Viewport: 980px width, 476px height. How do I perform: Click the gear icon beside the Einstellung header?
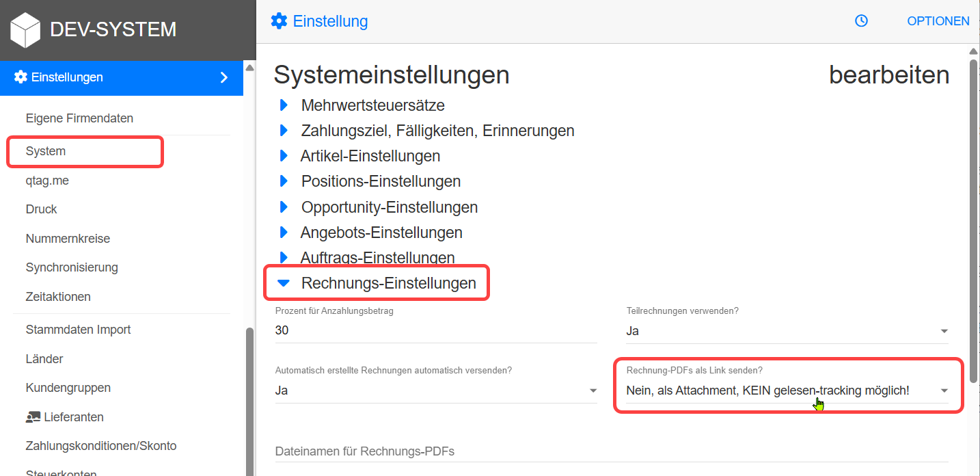click(x=279, y=21)
